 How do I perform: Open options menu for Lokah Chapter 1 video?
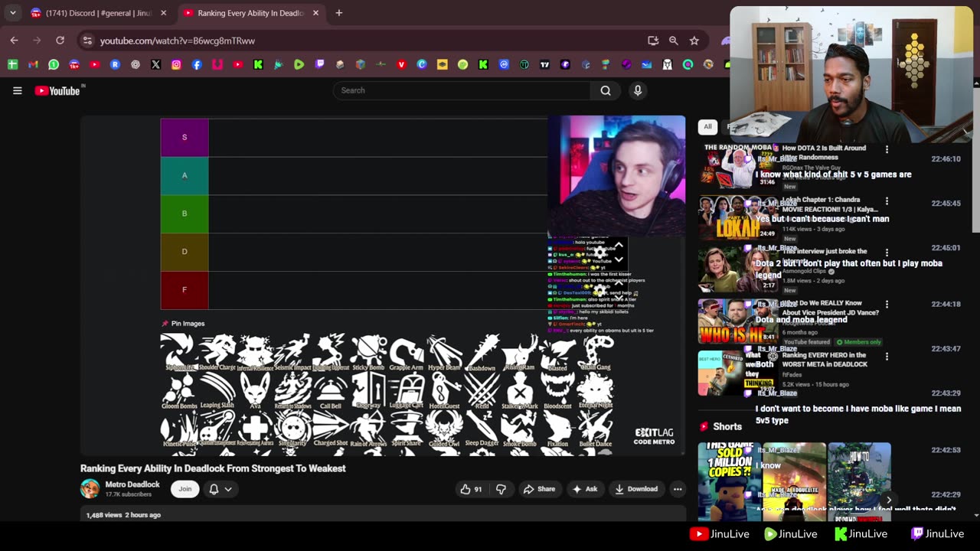pos(887,201)
